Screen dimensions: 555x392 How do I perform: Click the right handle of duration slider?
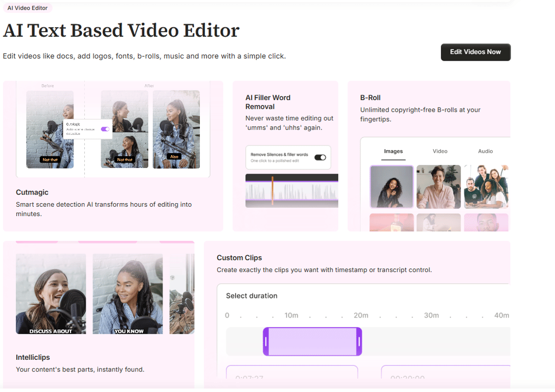coord(359,341)
